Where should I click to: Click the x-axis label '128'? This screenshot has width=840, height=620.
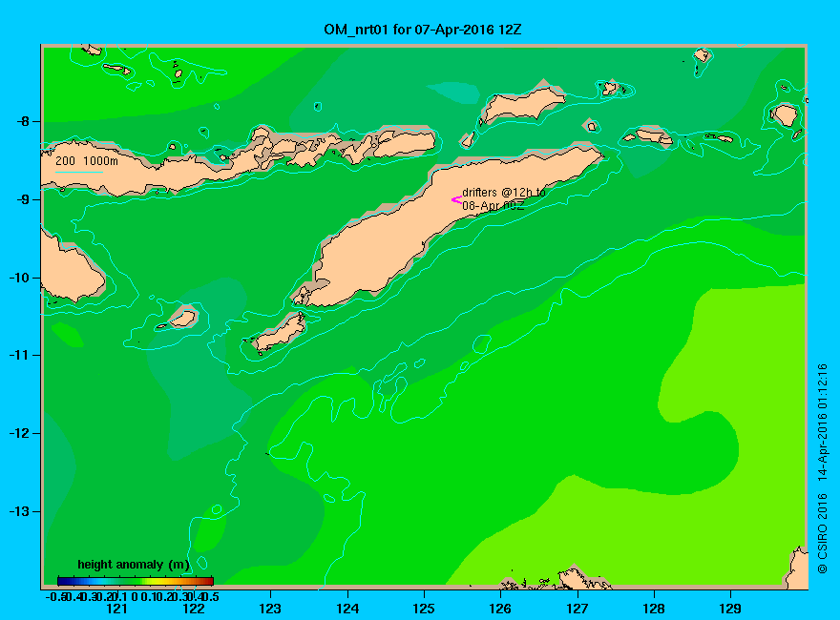(654, 609)
